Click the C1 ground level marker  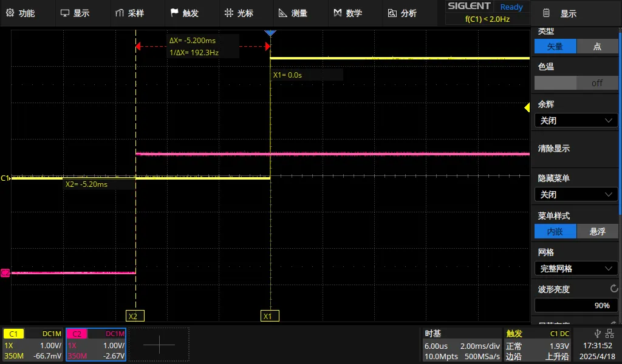[x=5, y=178]
